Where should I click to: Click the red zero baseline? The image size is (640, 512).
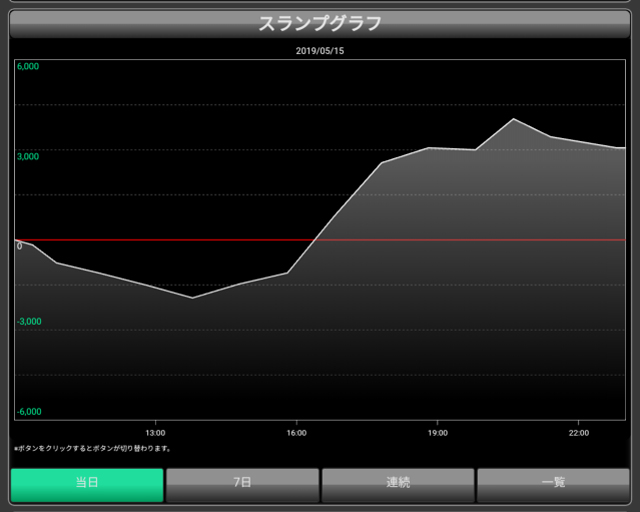point(450,240)
